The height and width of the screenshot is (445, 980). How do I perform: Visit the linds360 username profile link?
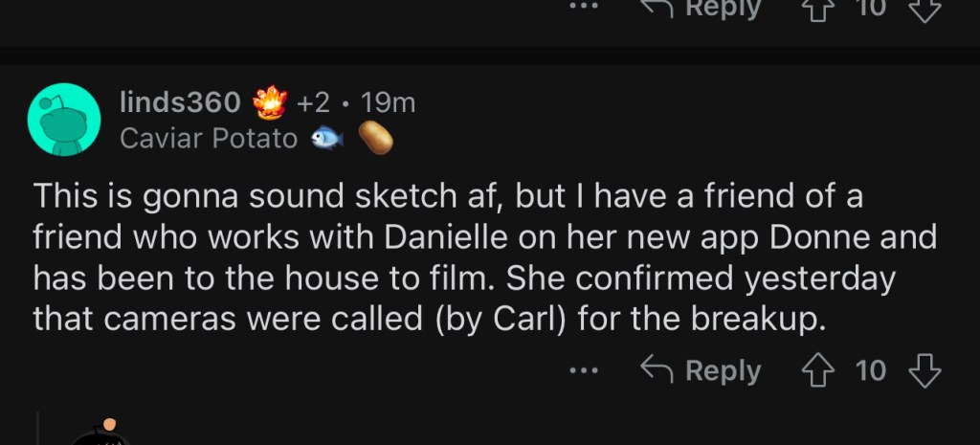click(180, 101)
